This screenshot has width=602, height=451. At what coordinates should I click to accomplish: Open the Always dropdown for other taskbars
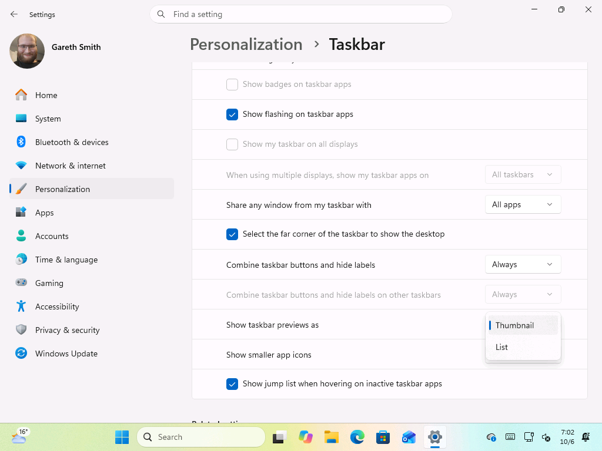(x=523, y=294)
